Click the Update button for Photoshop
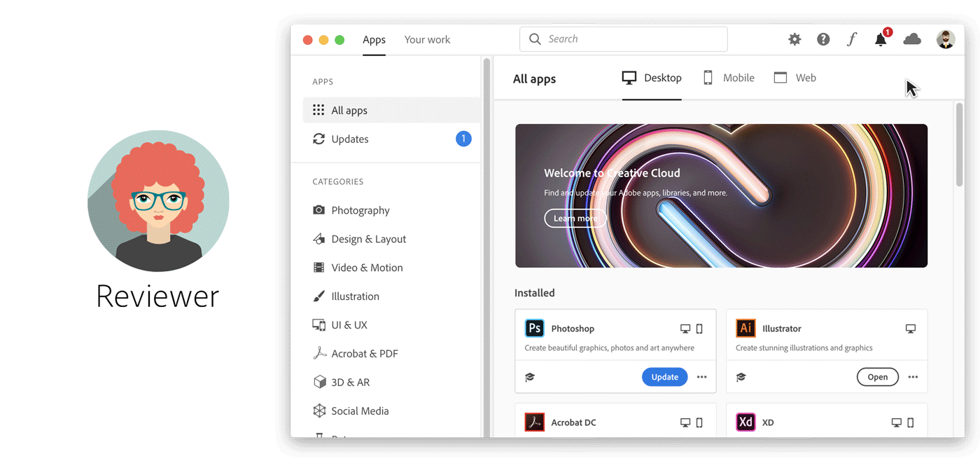980x461 pixels. click(664, 377)
